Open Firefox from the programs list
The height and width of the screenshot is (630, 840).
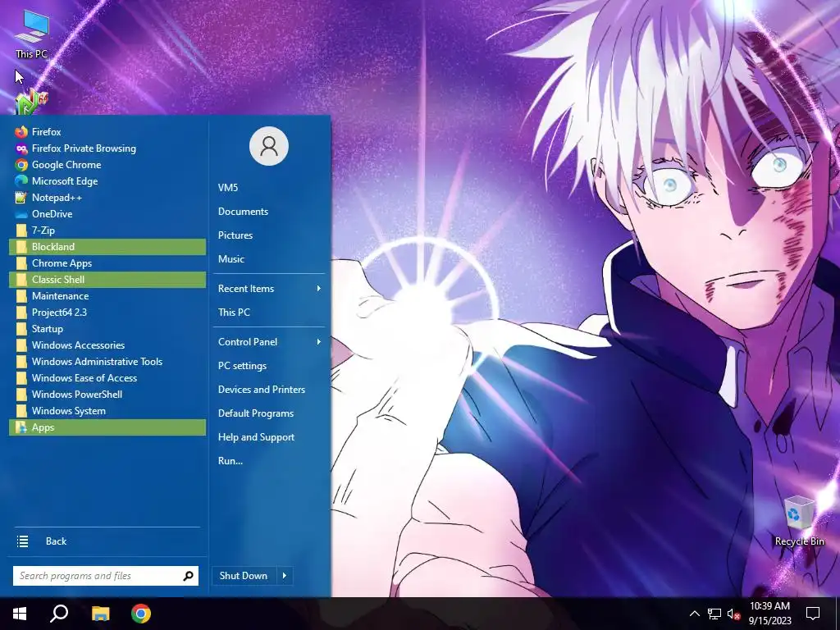point(107,132)
